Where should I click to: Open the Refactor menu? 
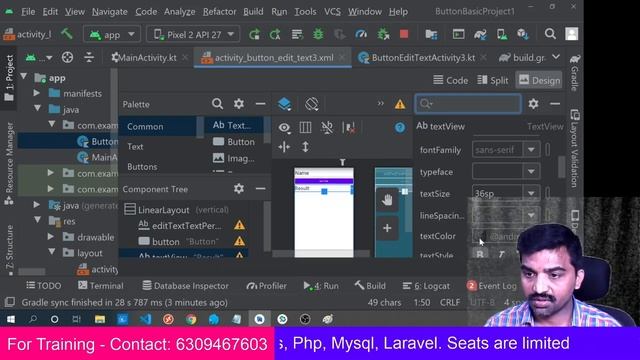(x=219, y=11)
